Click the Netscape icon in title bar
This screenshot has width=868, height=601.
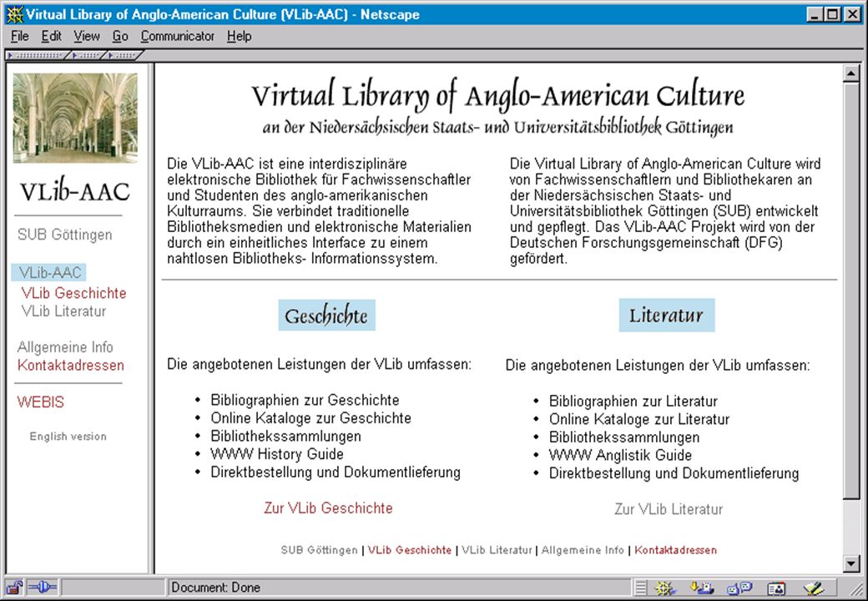(x=14, y=14)
